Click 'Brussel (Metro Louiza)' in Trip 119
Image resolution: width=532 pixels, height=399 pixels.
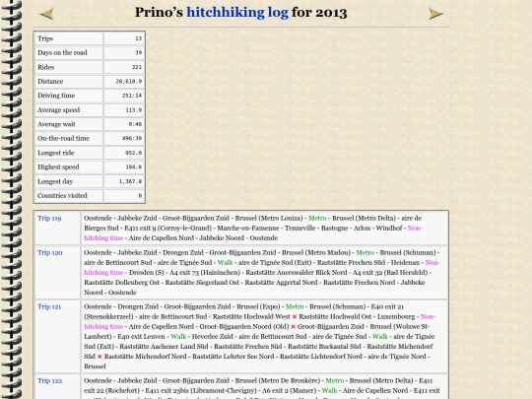tap(269, 218)
